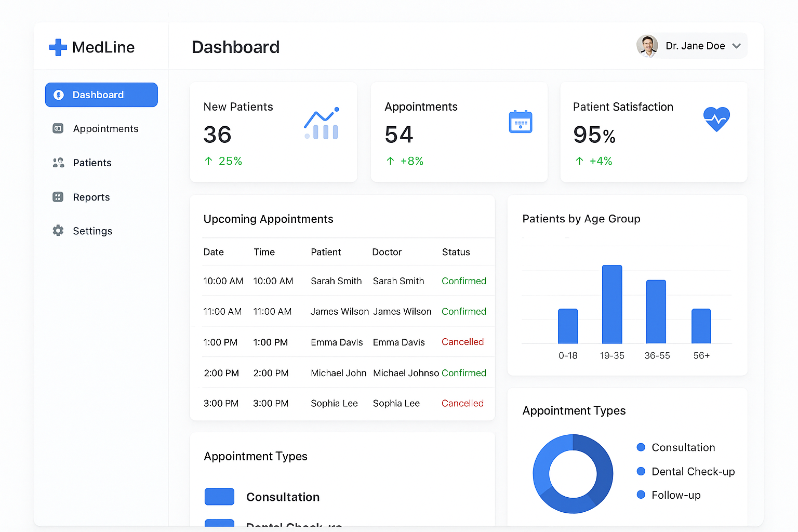This screenshot has width=798, height=532.
Task: Click the Appointments calendar icon
Action: tap(520, 122)
